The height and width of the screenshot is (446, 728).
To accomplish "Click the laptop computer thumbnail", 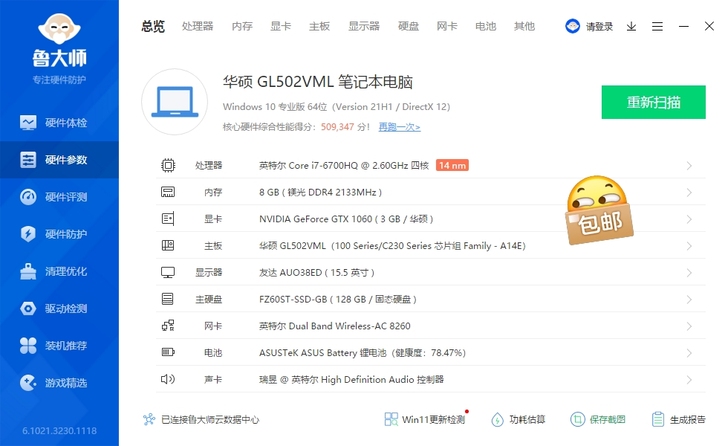I will point(175,102).
